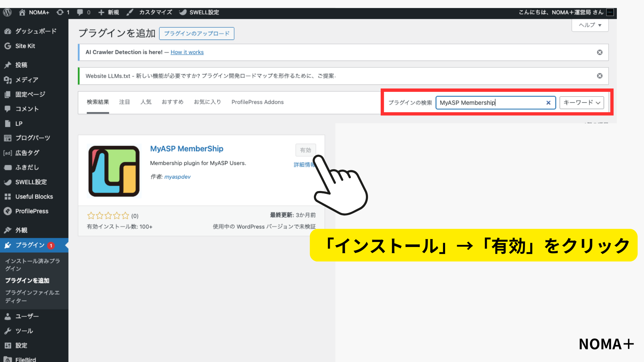Click the 有効 button on plugin card

click(305, 150)
